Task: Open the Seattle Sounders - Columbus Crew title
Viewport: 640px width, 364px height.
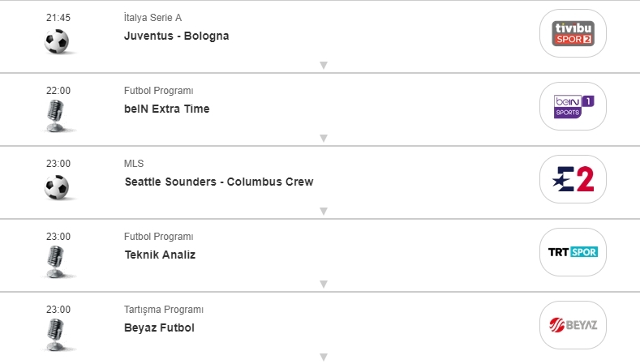Action: point(218,182)
